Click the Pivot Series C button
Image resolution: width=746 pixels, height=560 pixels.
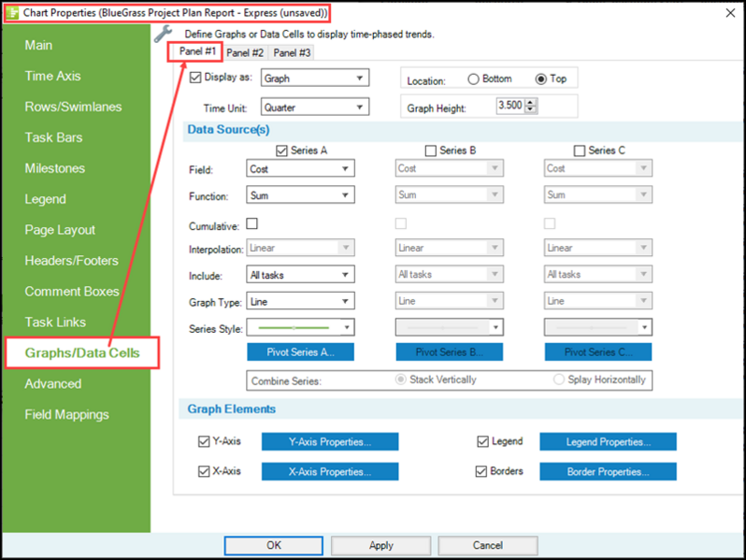click(x=598, y=352)
